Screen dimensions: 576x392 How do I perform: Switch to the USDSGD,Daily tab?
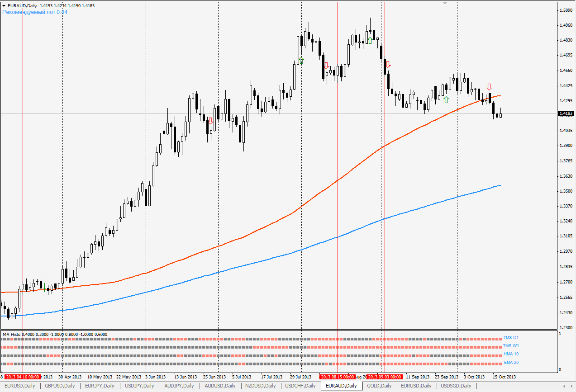[456, 386]
